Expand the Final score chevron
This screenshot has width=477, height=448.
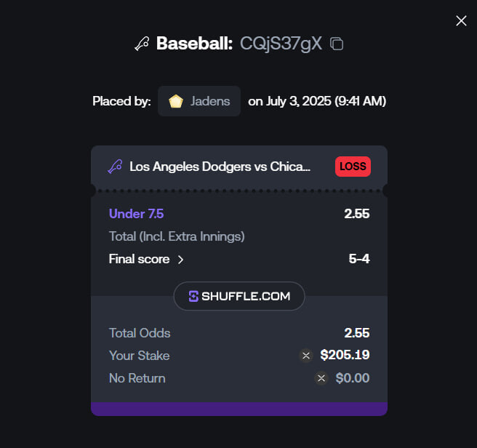click(181, 260)
